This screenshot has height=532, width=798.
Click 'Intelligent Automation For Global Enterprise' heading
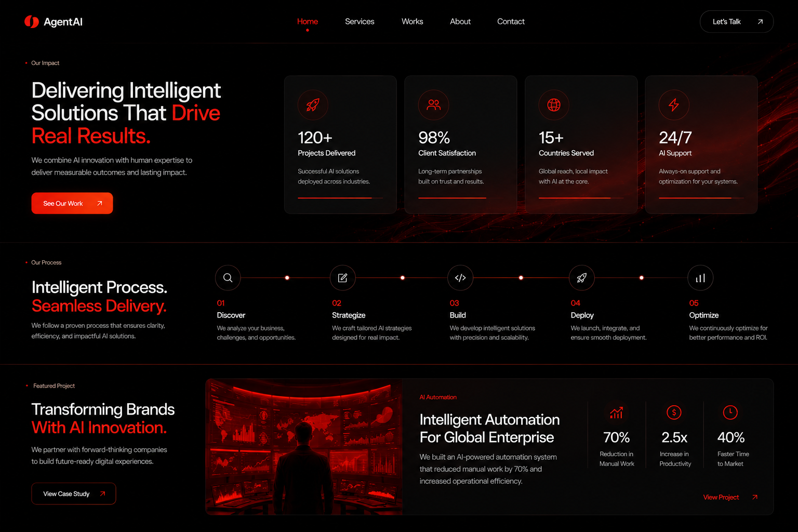click(x=489, y=429)
